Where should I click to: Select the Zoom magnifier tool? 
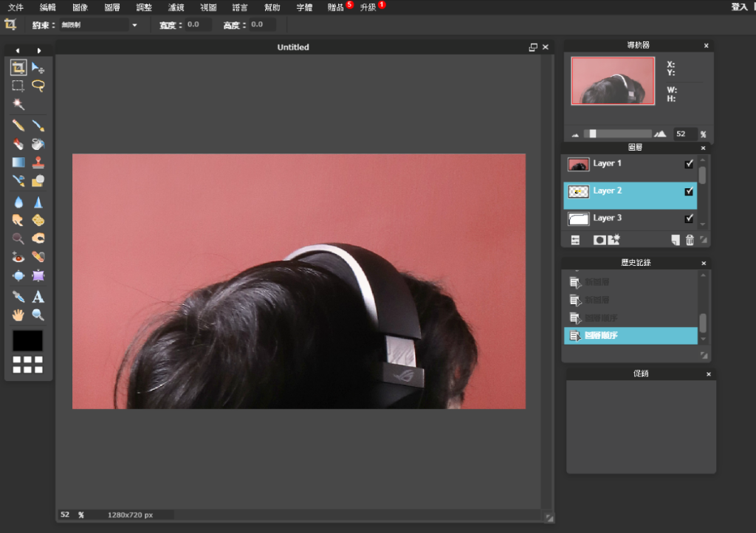(38, 315)
